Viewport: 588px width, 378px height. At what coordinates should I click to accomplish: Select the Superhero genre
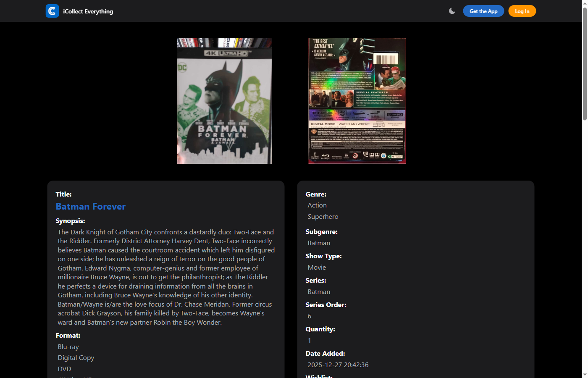coord(323,216)
